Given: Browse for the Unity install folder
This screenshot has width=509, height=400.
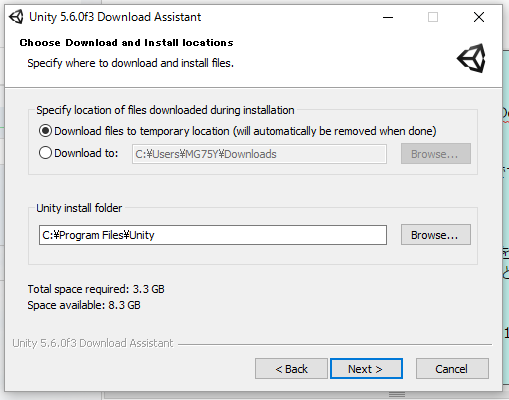Looking at the screenshot, I should [436, 235].
